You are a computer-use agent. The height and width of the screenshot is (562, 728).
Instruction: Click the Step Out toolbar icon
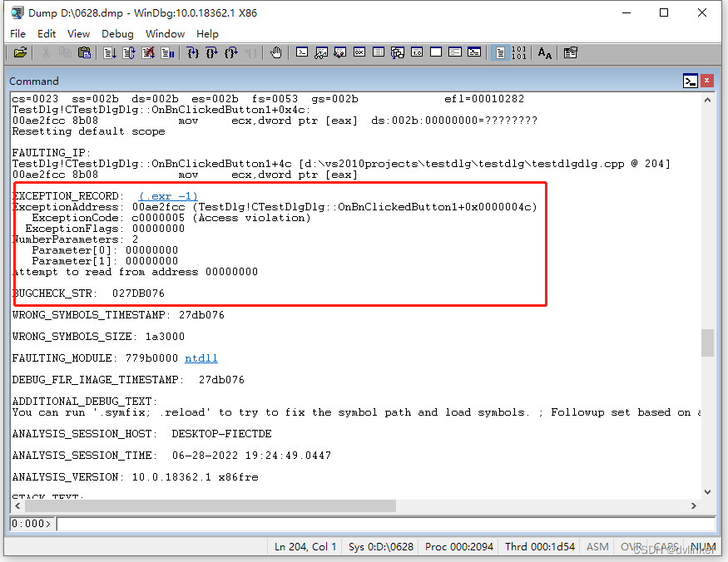coord(231,53)
